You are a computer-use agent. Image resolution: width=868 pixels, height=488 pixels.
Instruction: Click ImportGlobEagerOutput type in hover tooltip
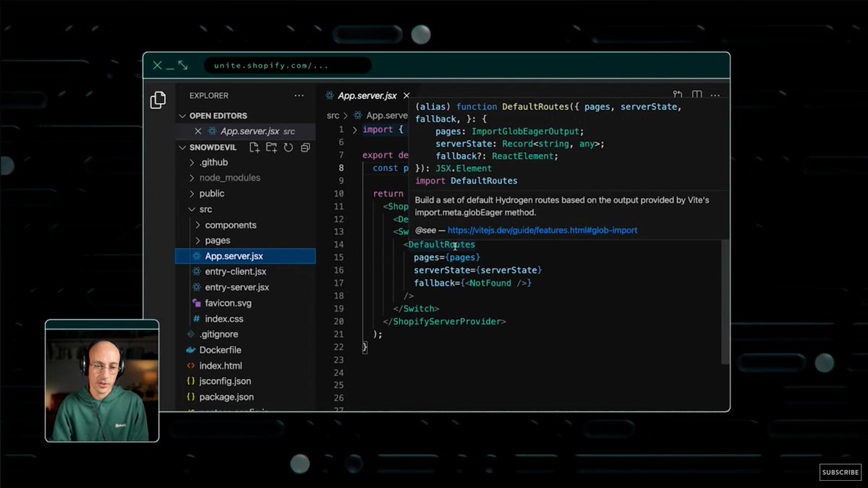pos(526,132)
